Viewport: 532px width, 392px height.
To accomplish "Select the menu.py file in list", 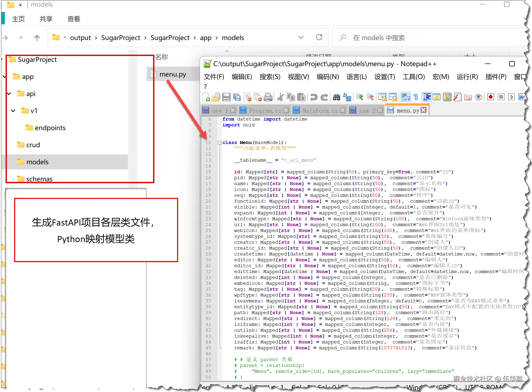I will click(x=172, y=74).
